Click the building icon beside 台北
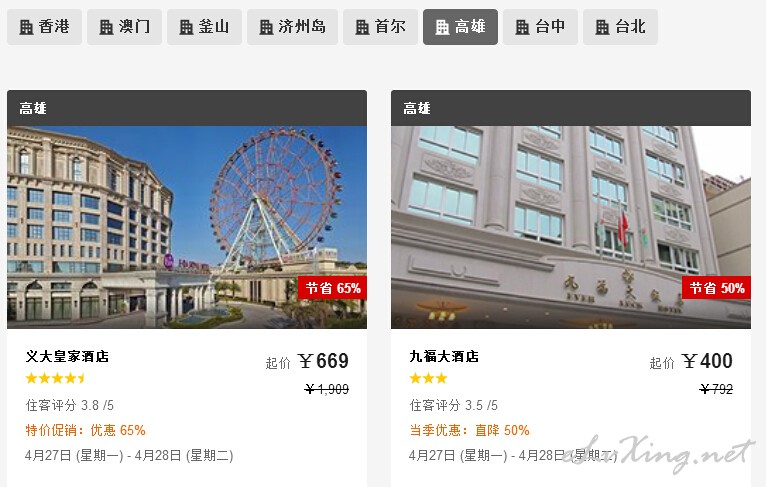Image resolution: width=766 pixels, height=487 pixels. (602, 27)
